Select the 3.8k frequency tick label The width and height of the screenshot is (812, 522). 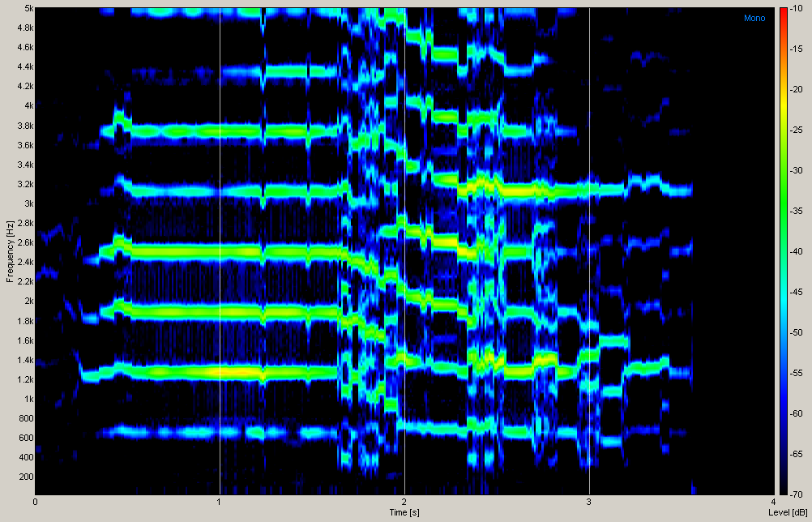click(25, 126)
